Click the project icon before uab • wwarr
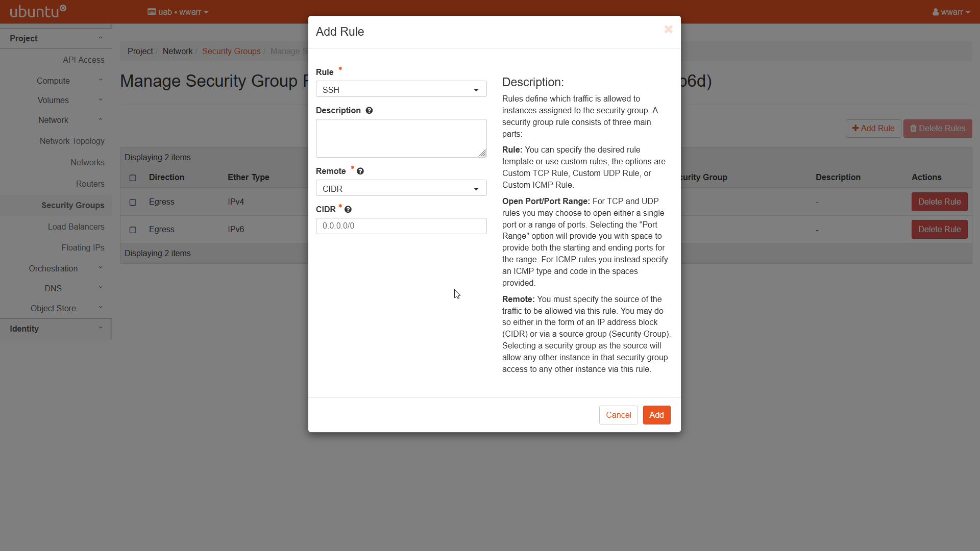 [152, 12]
